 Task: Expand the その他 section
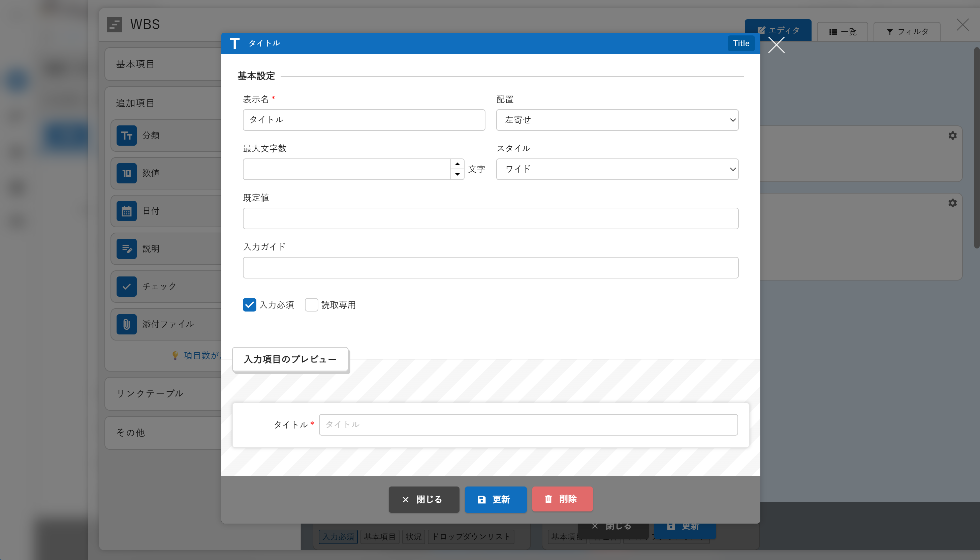click(163, 433)
